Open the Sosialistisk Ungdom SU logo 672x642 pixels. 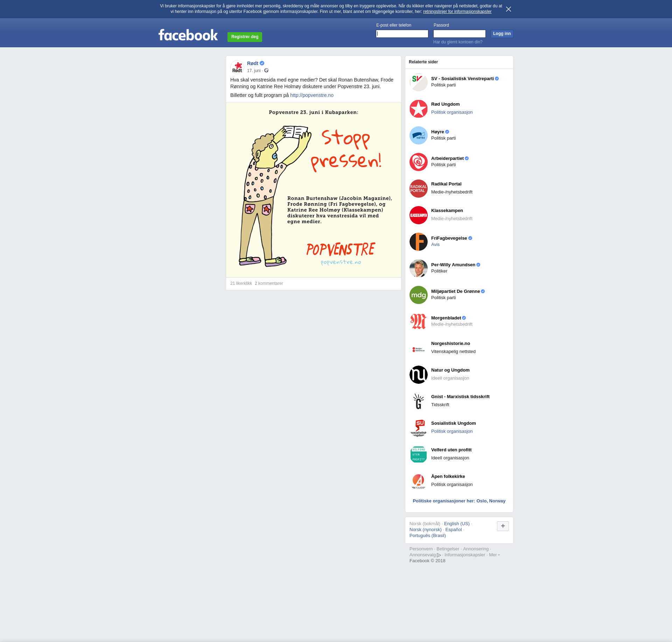419,428
